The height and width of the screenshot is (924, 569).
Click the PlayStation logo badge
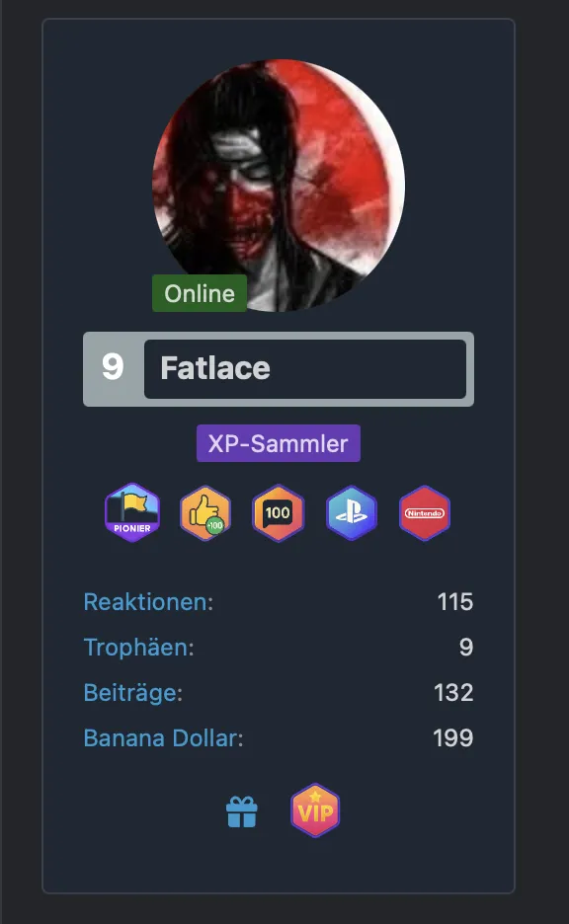tap(352, 512)
